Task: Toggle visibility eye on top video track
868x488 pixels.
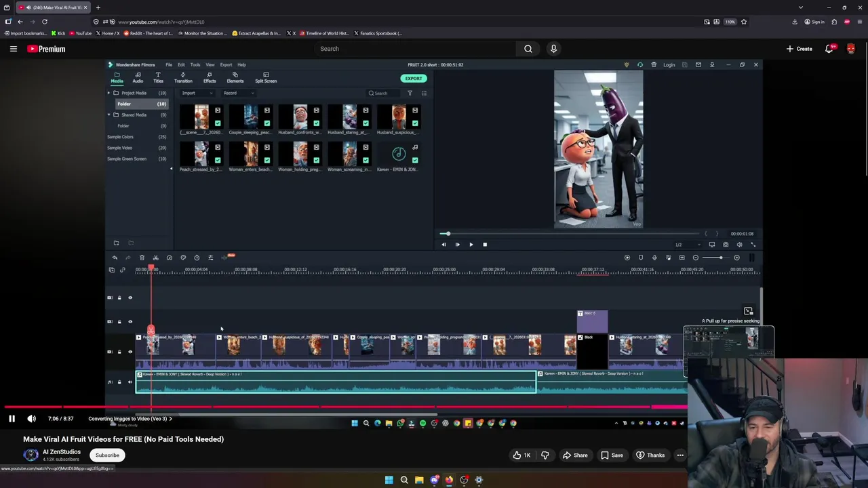Action: tap(130, 298)
